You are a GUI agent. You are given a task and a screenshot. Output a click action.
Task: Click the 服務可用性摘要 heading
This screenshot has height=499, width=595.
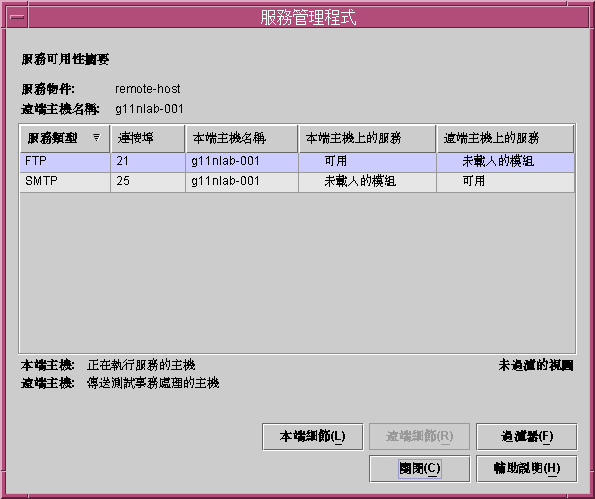(65, 60)
